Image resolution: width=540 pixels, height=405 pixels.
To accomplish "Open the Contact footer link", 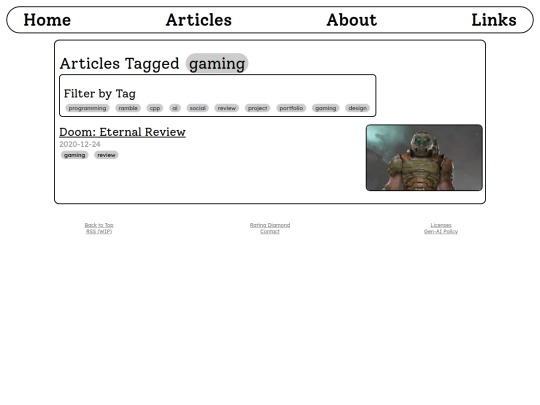I will 270,231.
